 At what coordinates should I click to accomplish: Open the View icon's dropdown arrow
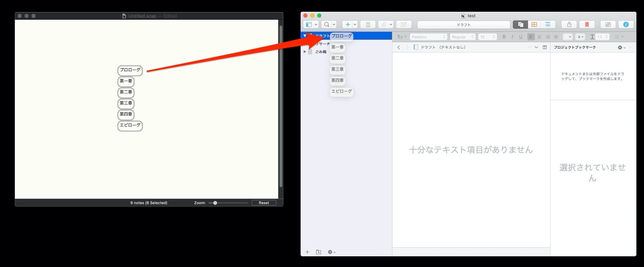(x=316, y=25)
